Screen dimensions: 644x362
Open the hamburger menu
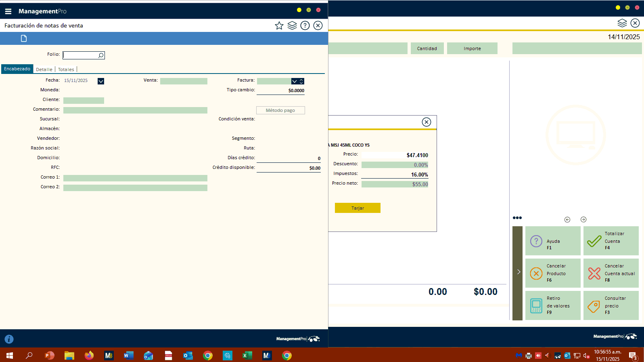[8, 11]
